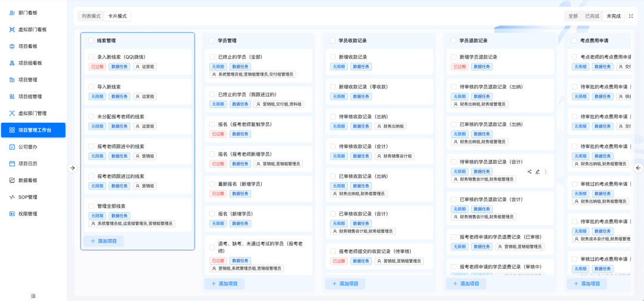Screen dimensions: 644x301
Task: Click 已过期 tag on 录入新线索 card
Action: 97,67
